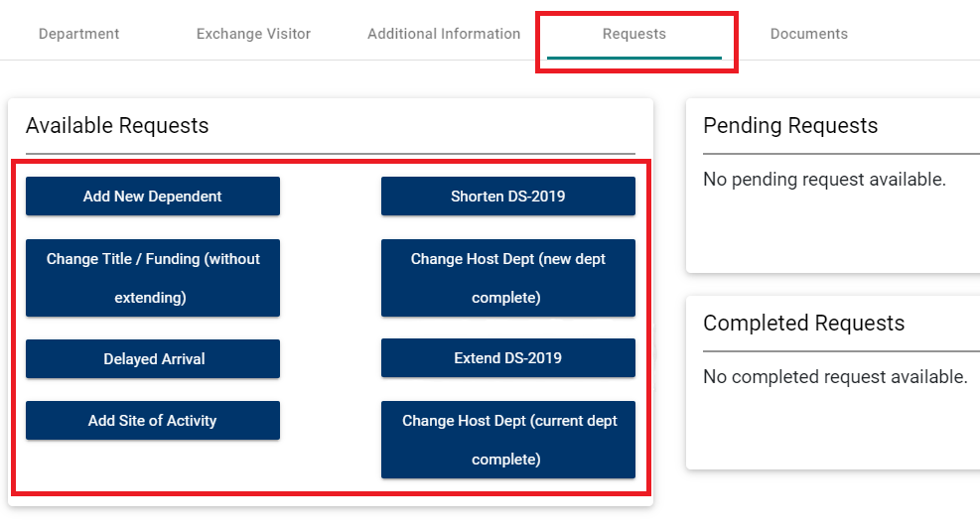
Task: Open the Documents tab
Action: 808,34
